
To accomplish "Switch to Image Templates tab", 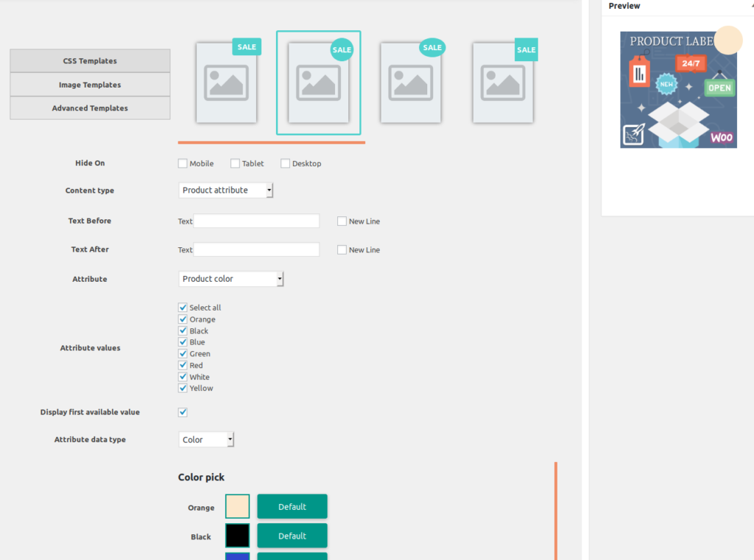I will pyautogui.click(x=90, y=85).
